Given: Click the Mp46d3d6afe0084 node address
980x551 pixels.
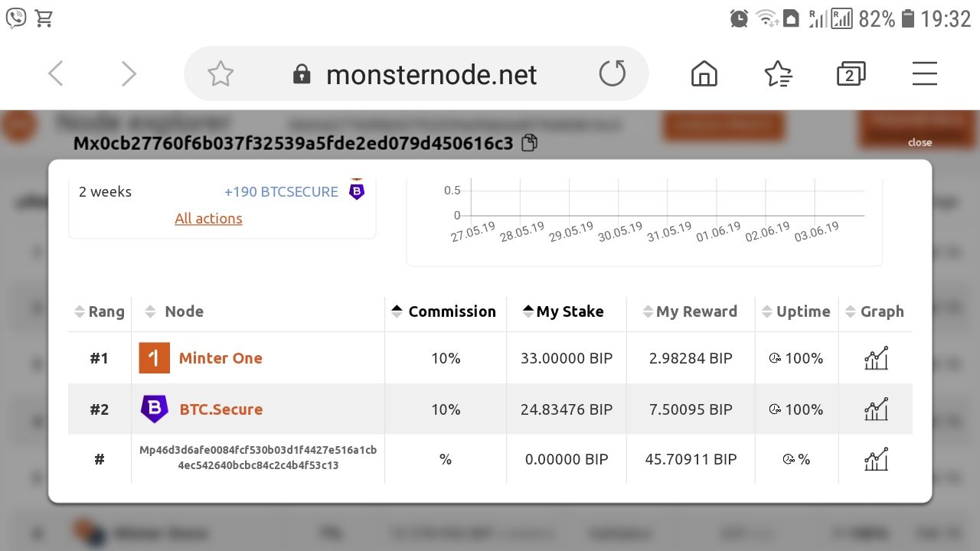Looking at the screenshot, I should pyautogui.click(x=258, y=458).
